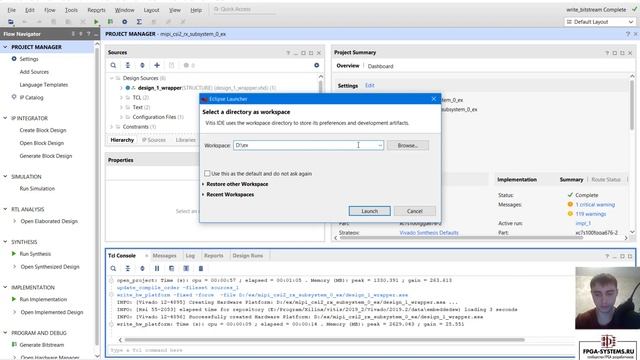Image resolution: width=640 pixels, height=360 pixels.
Task: Open the Default Layout dropdown
Action: coord(600,22)
